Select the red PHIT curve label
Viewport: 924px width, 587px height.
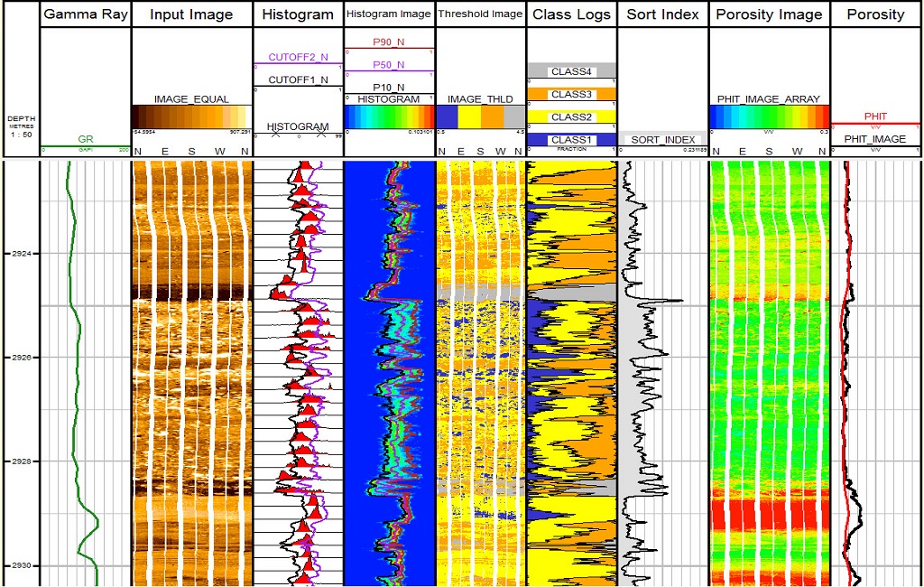point(874,116)
